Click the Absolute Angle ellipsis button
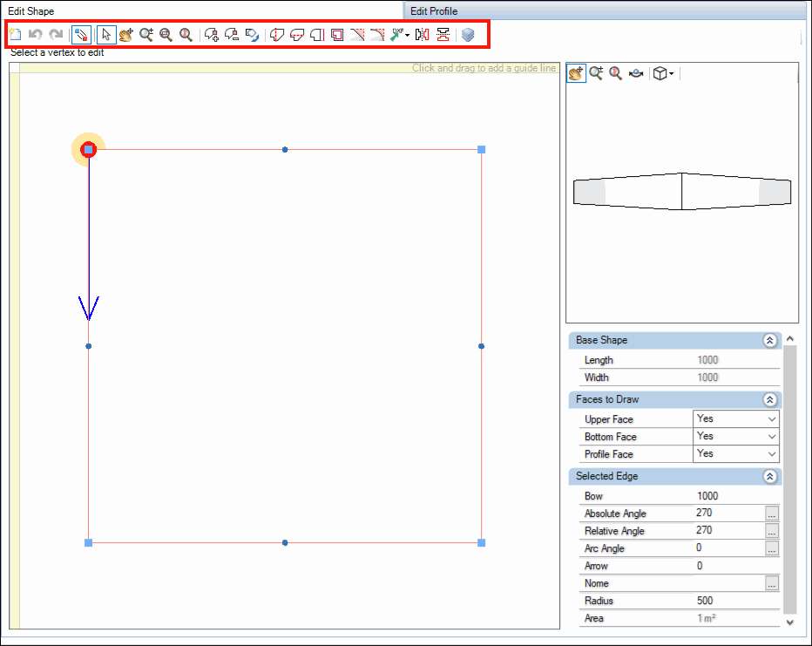Screen dimensions: 812x646 point(772,513)
